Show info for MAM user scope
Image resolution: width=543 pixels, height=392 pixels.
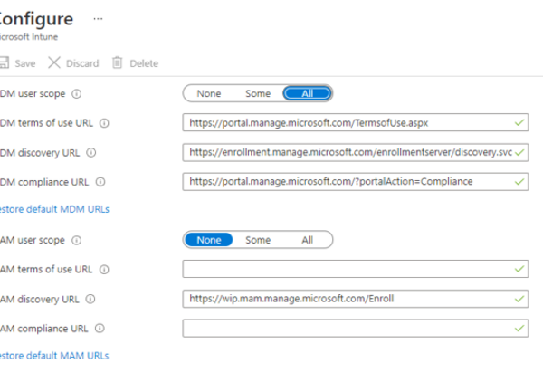[x=77, y=240]
